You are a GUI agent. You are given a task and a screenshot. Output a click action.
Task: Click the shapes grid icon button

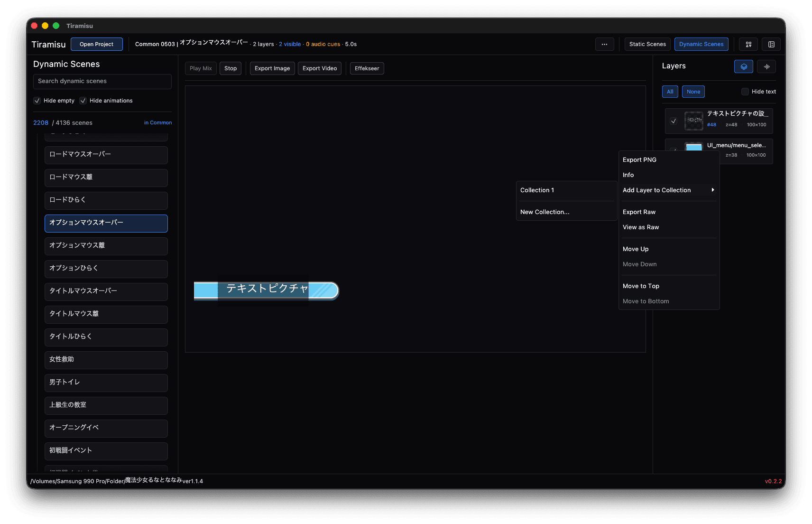pyautogui.click(x=748, y=44)
